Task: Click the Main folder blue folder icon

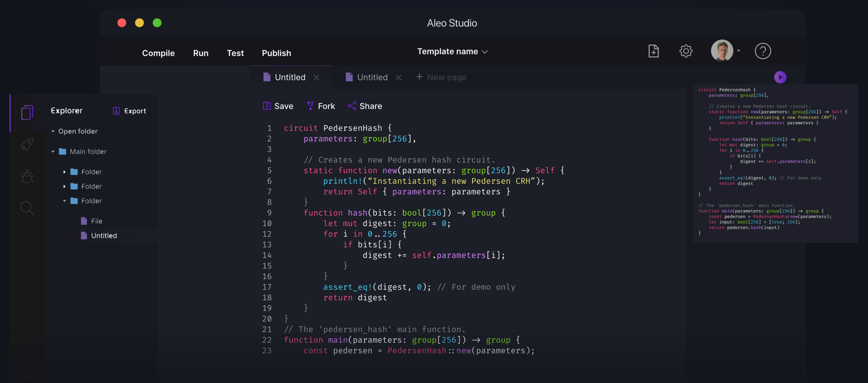Action: click(x=62, y=151)
